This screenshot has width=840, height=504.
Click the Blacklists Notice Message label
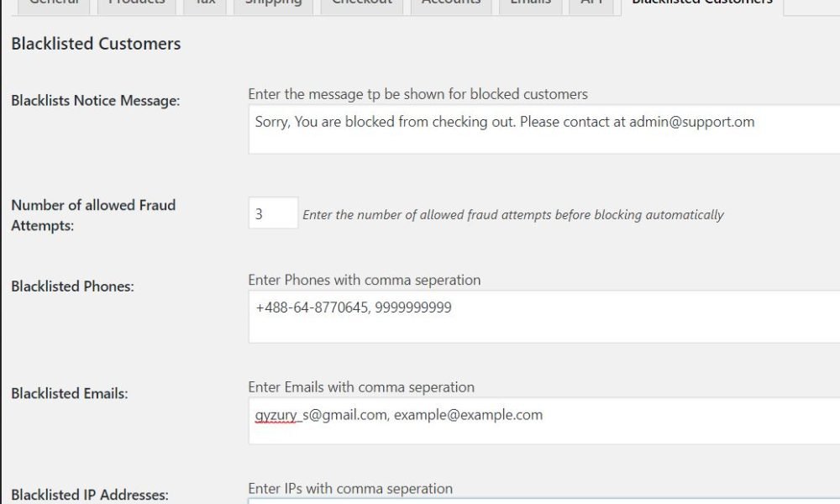tap(96, 101)
